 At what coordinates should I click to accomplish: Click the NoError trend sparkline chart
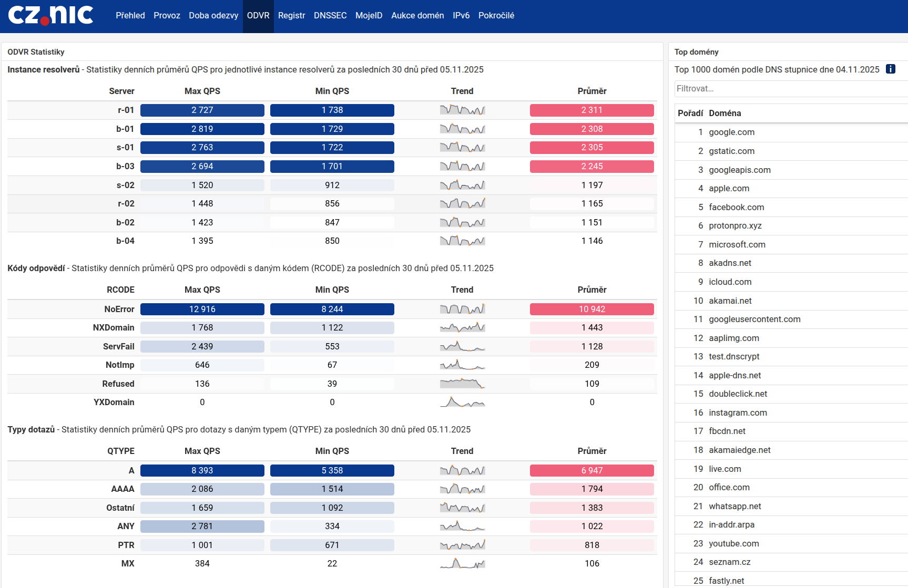click(462, 310)
